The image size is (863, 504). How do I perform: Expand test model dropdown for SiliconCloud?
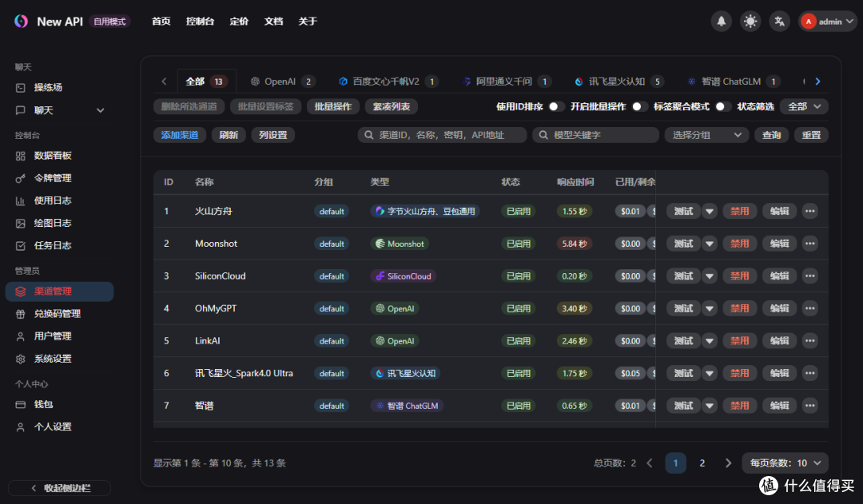click(710, 276)
